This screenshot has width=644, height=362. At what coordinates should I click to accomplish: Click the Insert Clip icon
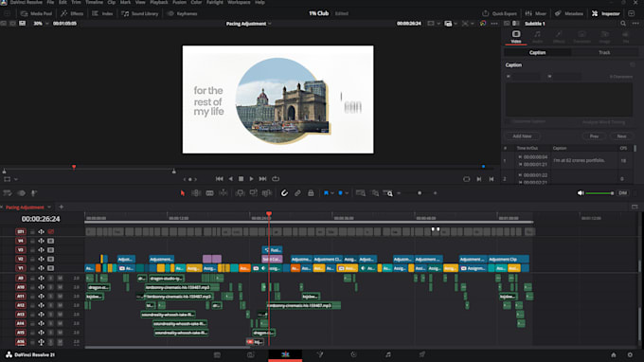coord(240,193)
